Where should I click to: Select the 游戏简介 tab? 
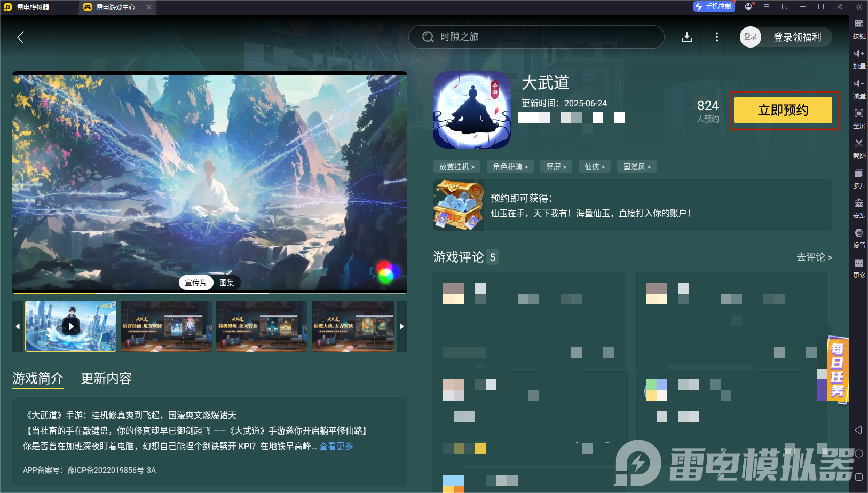(38, 379)
